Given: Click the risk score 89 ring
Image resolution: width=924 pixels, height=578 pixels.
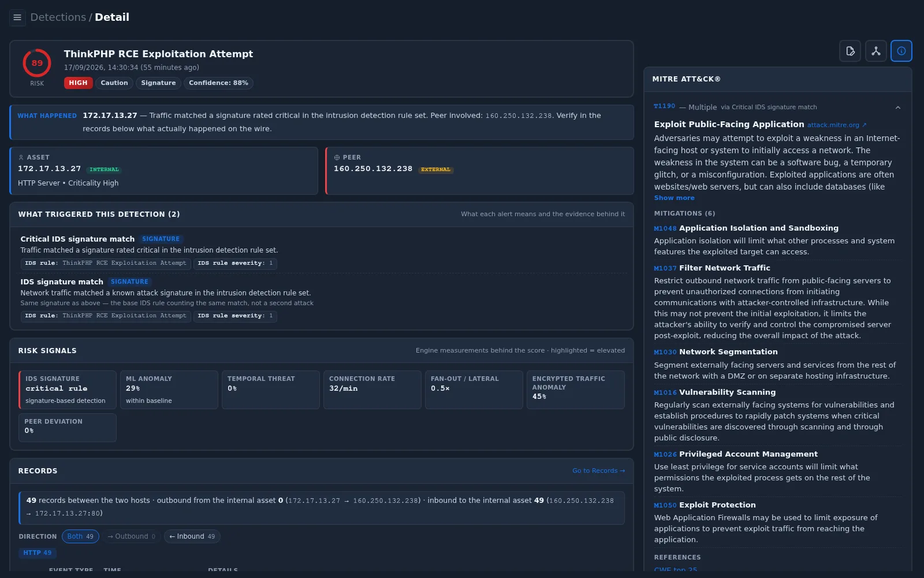Looking at the screenshot, I should tap(37, 63).
